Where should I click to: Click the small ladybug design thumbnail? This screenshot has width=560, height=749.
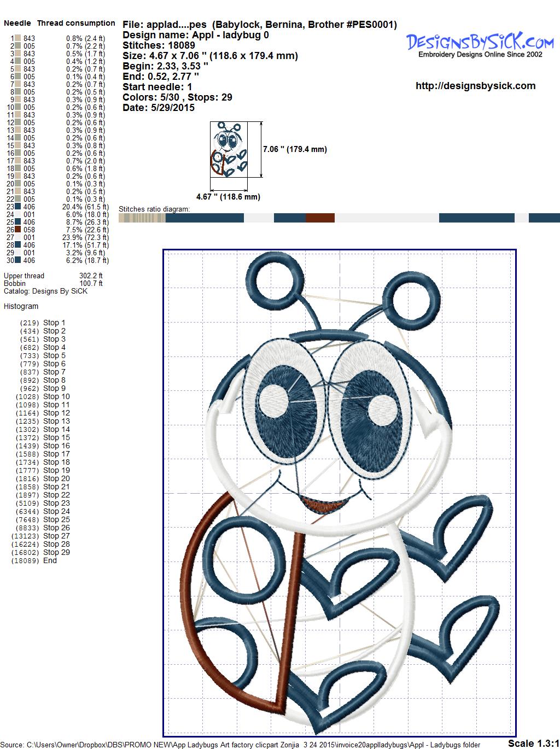[x=228, y=150]
